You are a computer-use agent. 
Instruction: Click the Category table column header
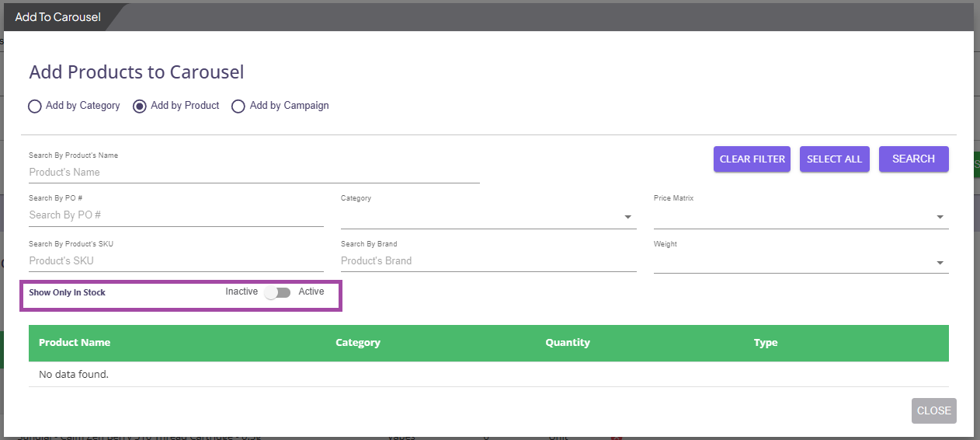(x=358, y=343)
